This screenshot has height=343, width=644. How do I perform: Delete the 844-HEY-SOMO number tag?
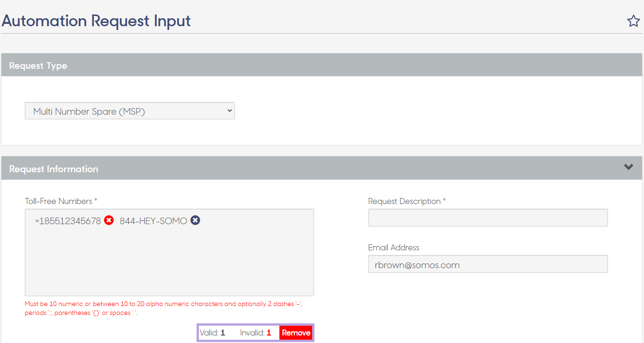pos(195,220)
